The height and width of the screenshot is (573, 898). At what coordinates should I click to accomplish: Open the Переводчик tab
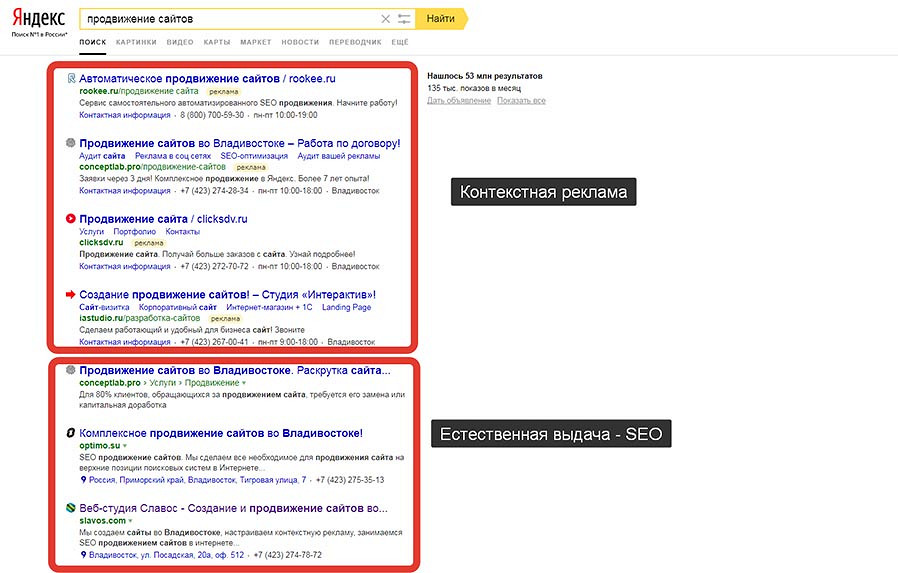tap(355, 42)
